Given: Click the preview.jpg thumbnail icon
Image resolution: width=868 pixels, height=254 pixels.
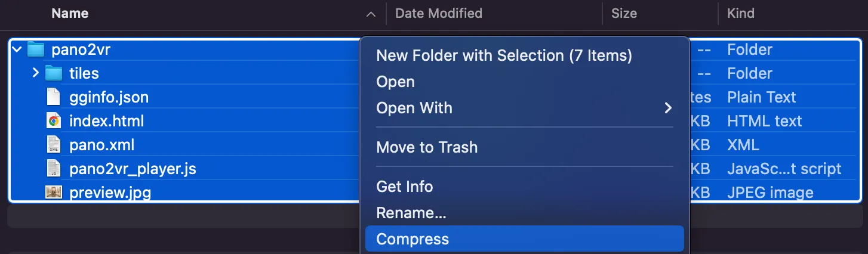Looking at the screenshot, I should 54,193.
